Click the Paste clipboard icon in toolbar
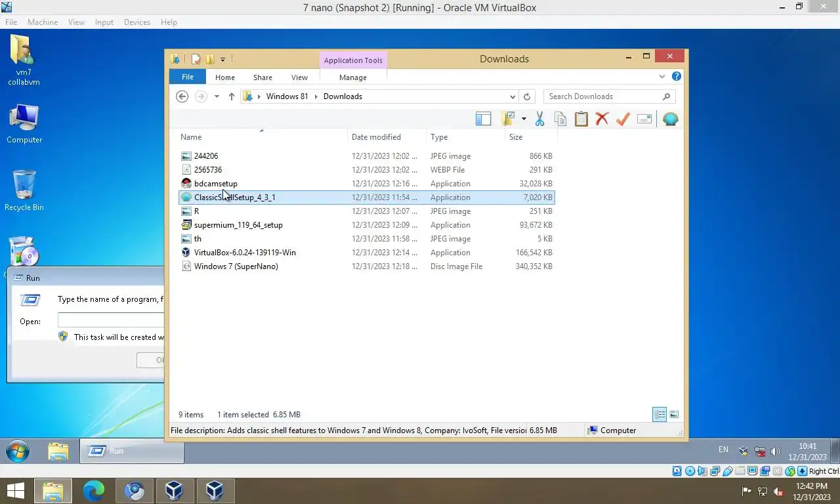 click(x=581, y=119)
